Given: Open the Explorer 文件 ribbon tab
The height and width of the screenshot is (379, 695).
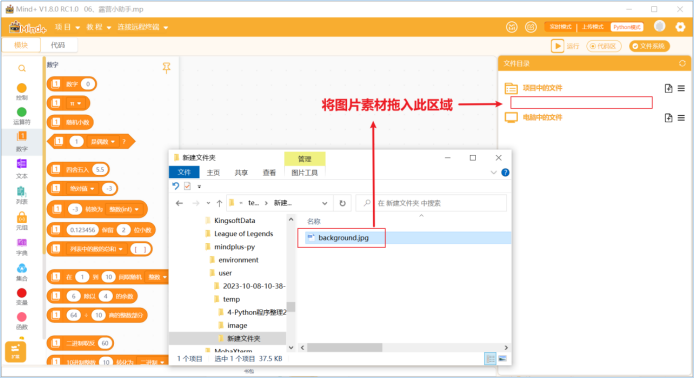Looking at the screenshot, I should (x=184, y=172).
